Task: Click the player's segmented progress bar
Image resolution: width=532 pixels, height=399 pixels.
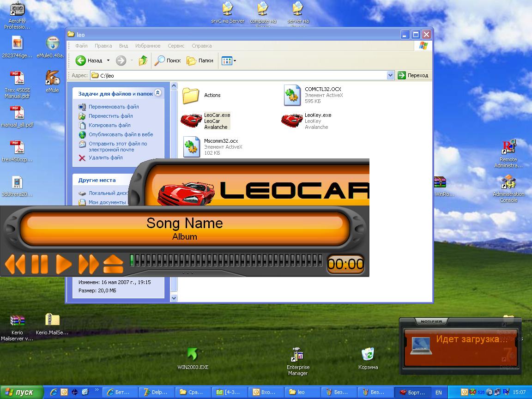Action: pyautogui.click(x=226, y=260)
